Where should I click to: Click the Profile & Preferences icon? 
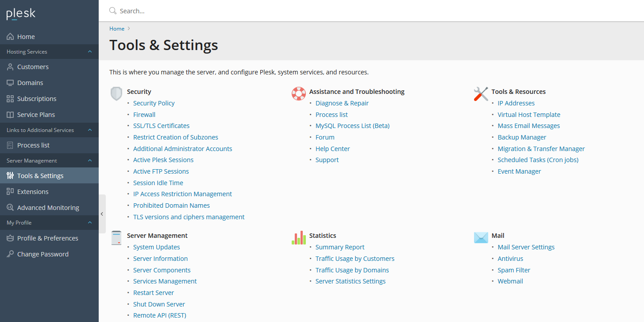pyautogui.click(x=10, y=238)
